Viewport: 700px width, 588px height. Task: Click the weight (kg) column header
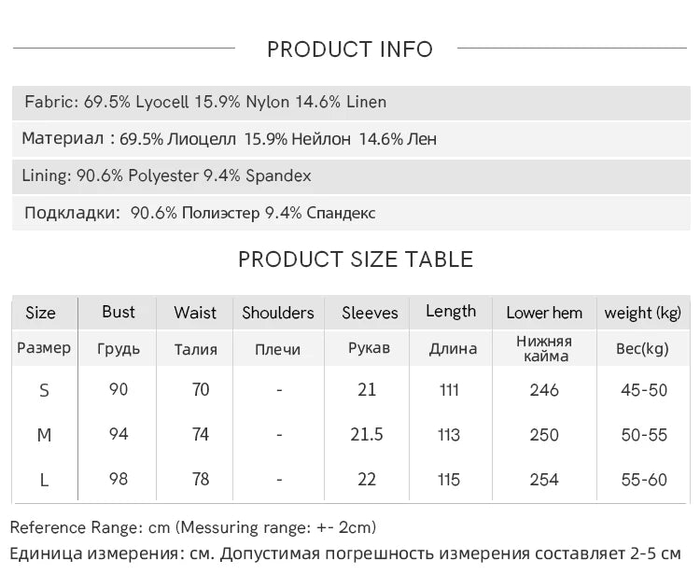(643, 313)
